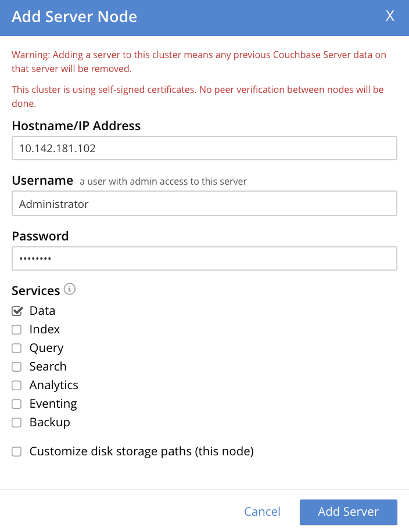Open the Services info tooltip icon
Viewport: 409px width, 532px height.
(70, 289)
